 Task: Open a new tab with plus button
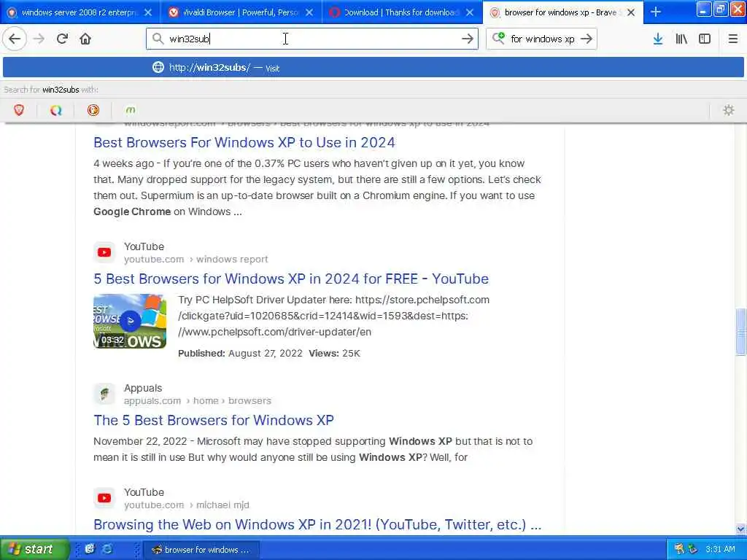coord(656,12)
